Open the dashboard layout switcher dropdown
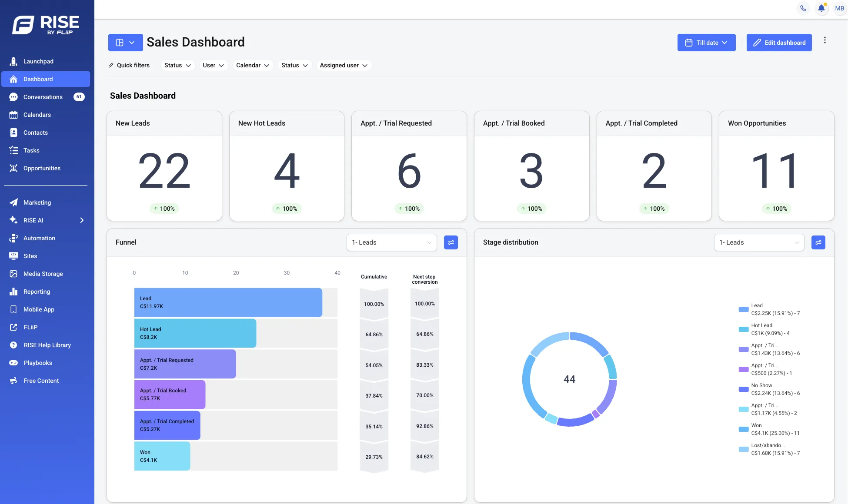The width and height of the screenshot is (848, 504). click(x=125, y=43)
